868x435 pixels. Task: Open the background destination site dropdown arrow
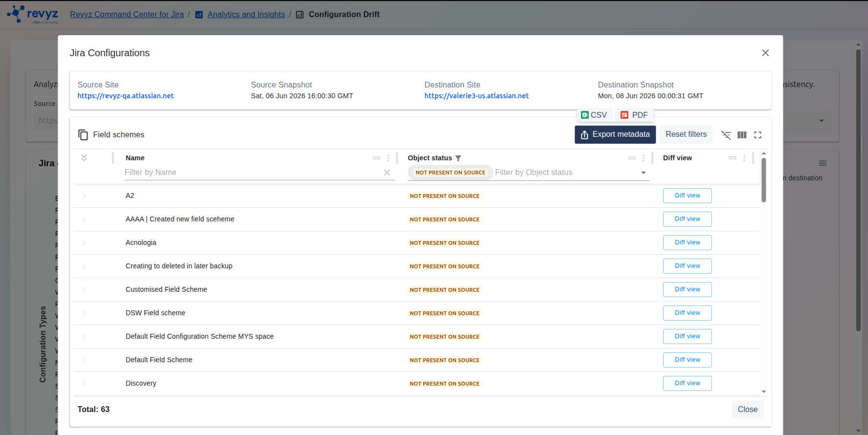(822, 120)
